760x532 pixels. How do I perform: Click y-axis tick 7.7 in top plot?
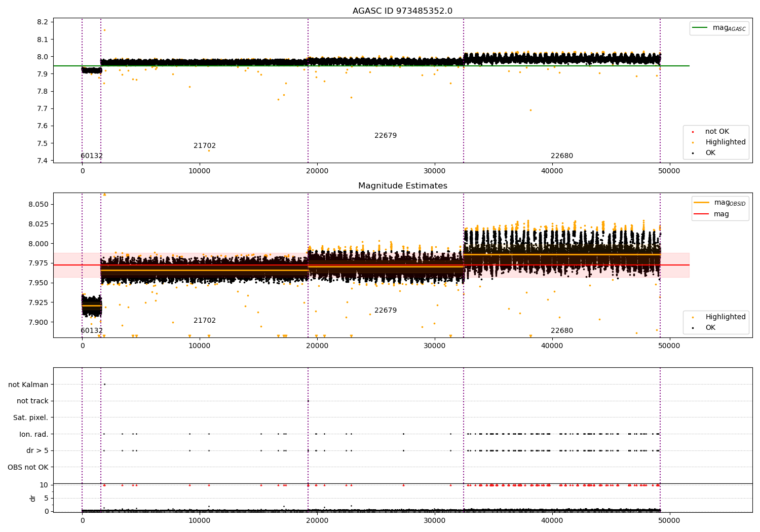point(43,109)
